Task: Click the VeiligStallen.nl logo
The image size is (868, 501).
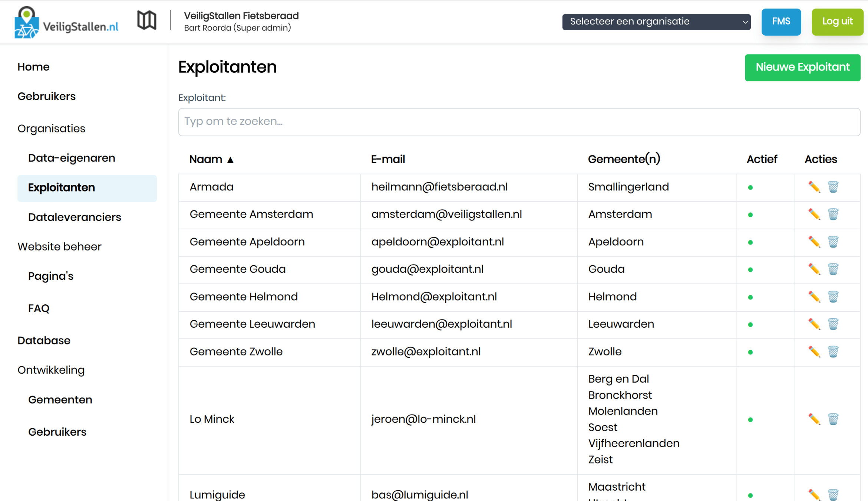Action: (67, 22)
